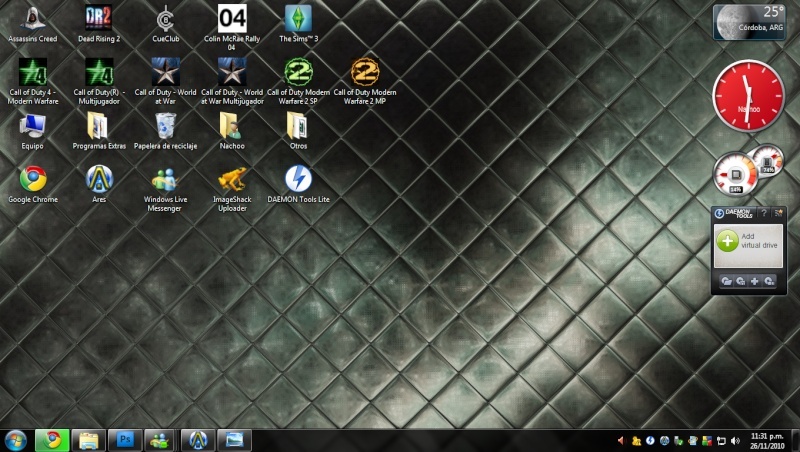Viewport: 800px width, 452px height.
Task: Click the disc image icon in DAEMON gadget
Action: [x=740, y=281]
